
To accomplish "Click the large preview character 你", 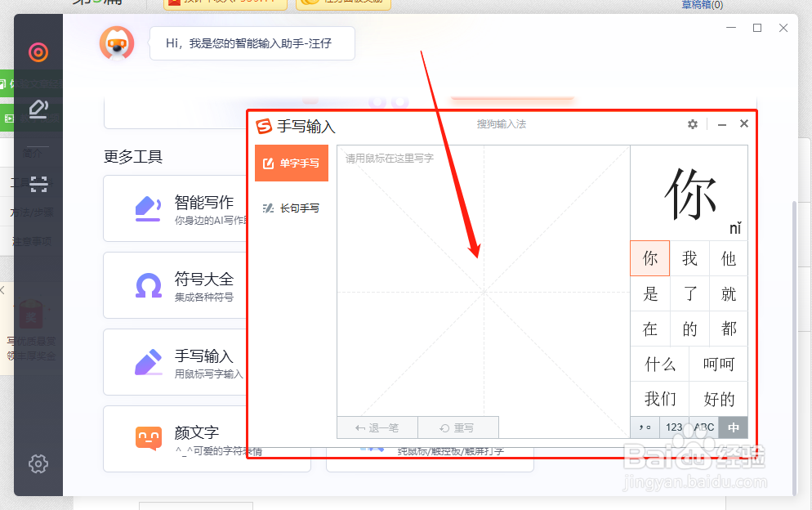I will coord(689,195).
